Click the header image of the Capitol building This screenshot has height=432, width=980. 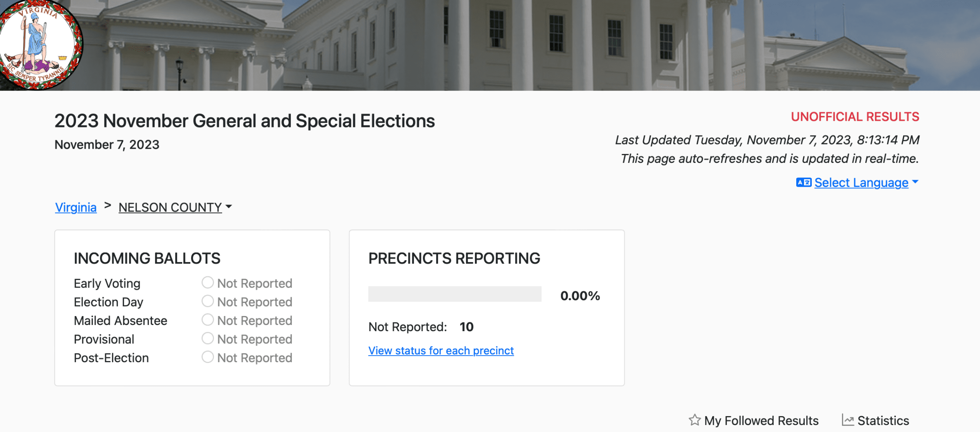(490, 45)
